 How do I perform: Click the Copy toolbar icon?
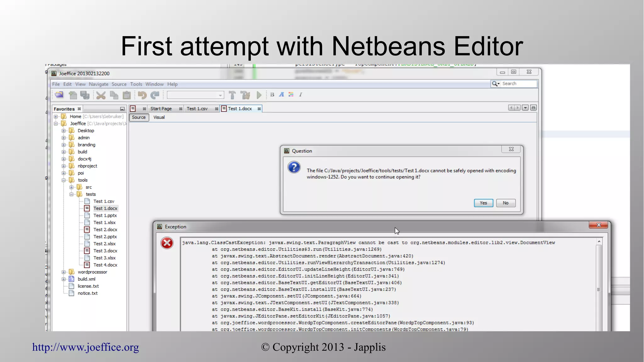click(114, 95)
